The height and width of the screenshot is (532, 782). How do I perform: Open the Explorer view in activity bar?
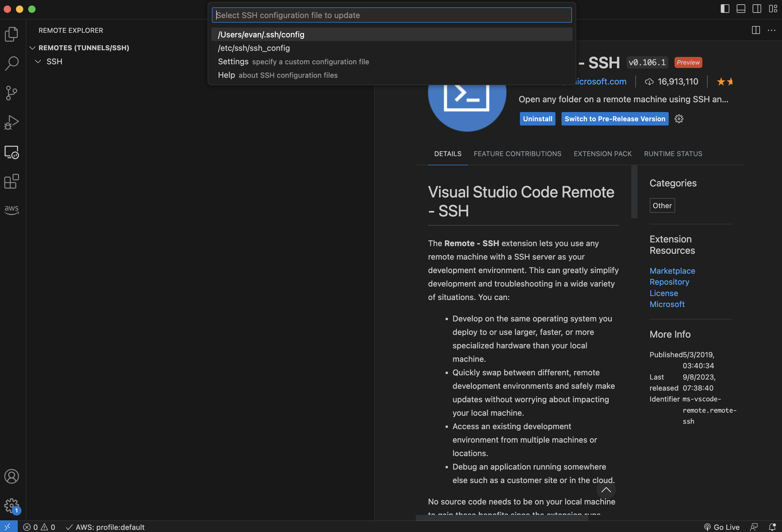[x=11, y=34]
